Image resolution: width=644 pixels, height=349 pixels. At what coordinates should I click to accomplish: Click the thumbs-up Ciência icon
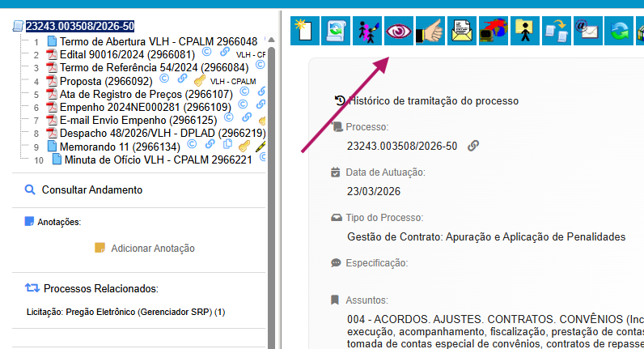pos(430,31)
